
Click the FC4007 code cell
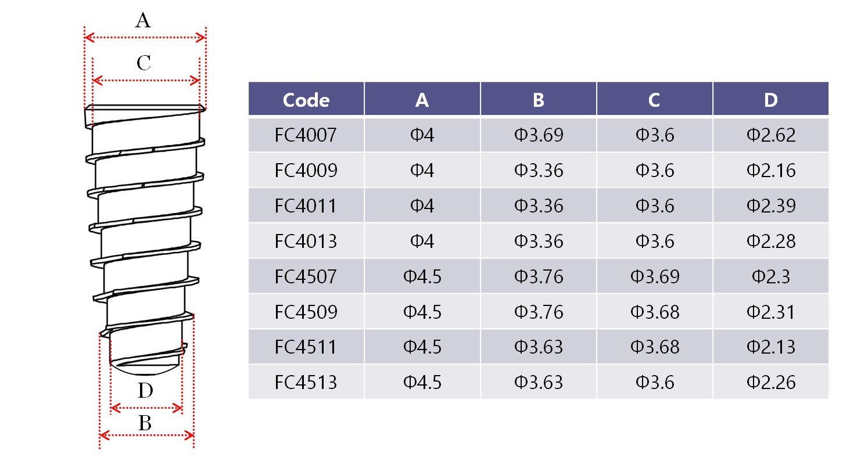click(x=306, y=135)
